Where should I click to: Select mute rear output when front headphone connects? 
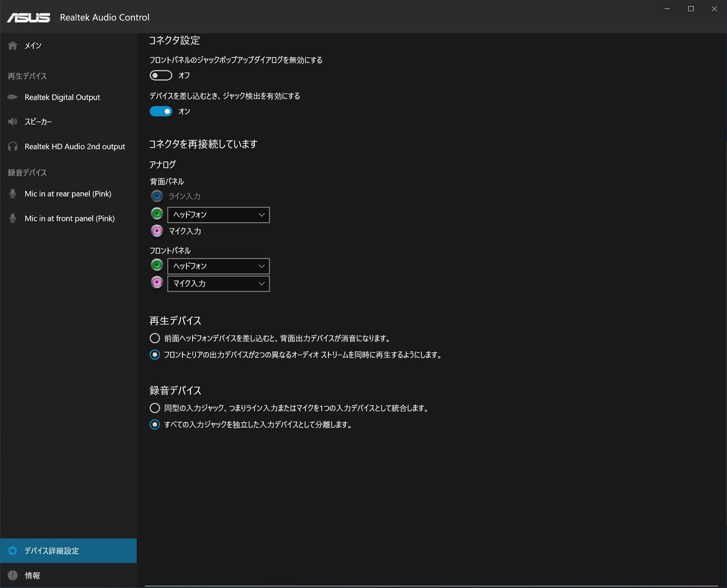154,338
